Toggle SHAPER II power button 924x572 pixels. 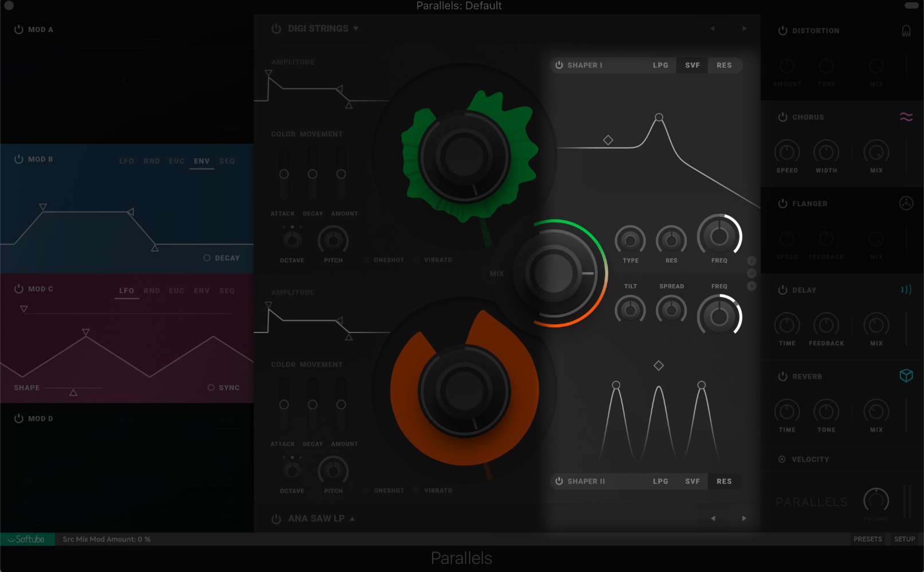tap(559, 481)
